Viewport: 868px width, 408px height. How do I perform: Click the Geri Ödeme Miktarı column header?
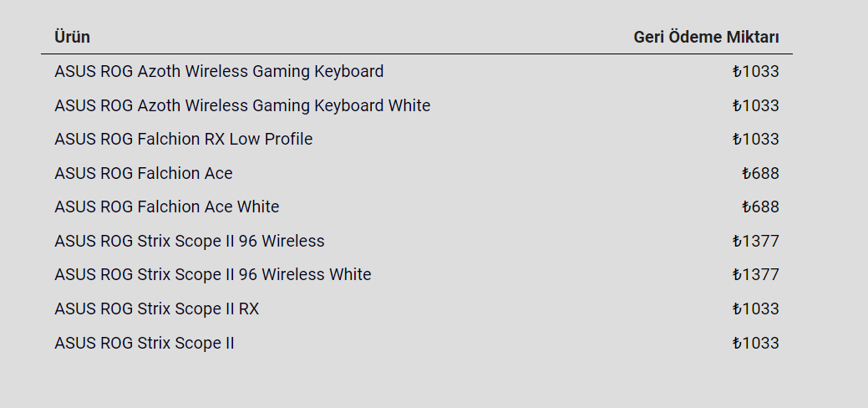point(706,37)
